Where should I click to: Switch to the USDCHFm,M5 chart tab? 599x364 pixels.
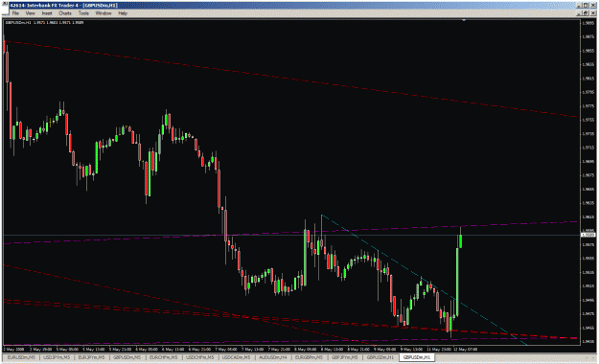199,357
